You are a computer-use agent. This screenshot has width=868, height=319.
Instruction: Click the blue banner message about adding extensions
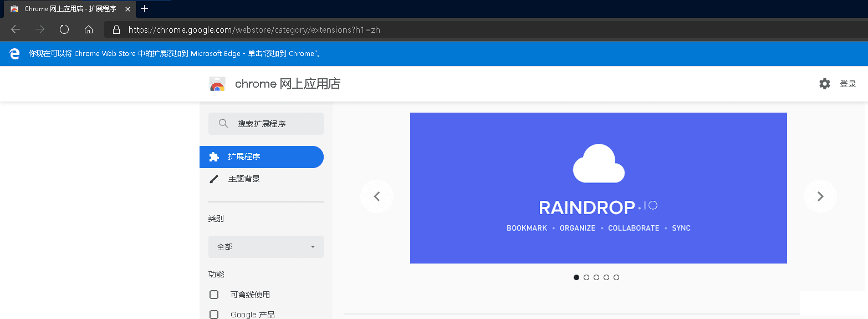pos(175,54)
